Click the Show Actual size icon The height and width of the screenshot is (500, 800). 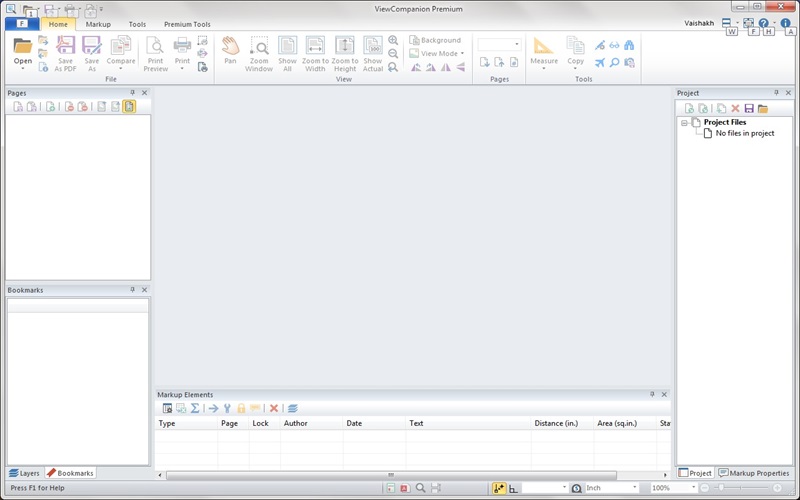(372, 45)
